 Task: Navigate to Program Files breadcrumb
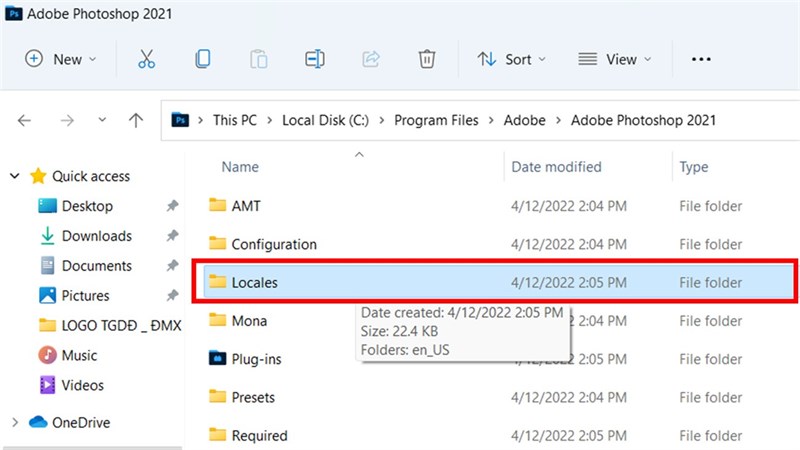click(x=436, y=120)
